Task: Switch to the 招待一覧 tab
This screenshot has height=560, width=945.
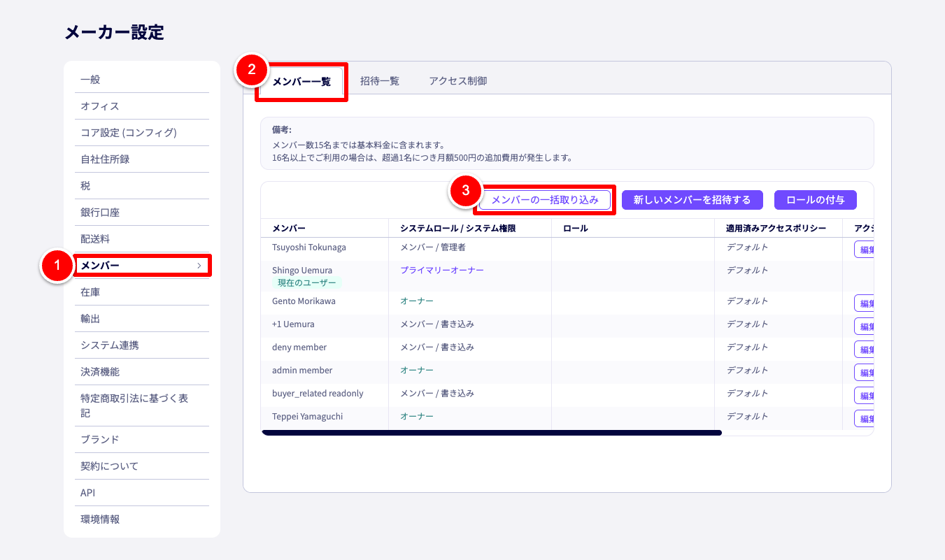Action: pyautogui.click(x=380, y=81)
